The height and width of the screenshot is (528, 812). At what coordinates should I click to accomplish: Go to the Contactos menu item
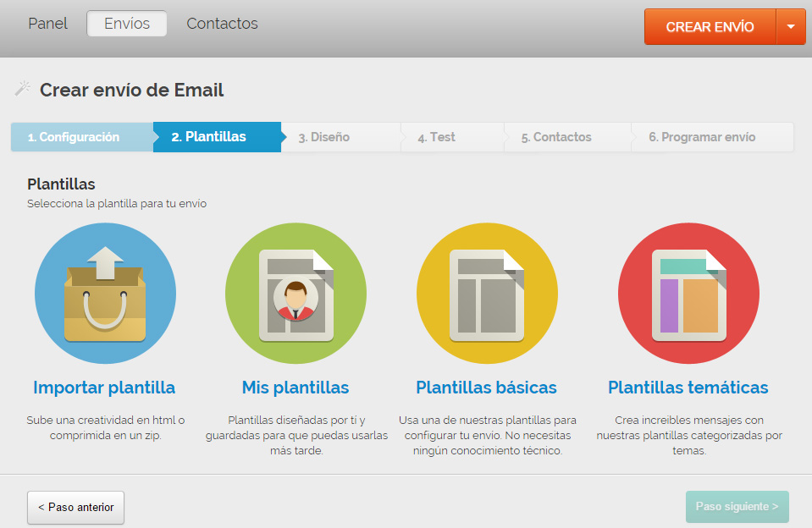[x=222, y=24]
